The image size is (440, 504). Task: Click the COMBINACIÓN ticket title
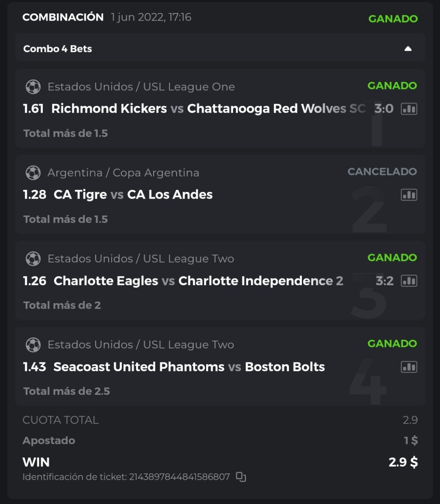click(63, 17)
